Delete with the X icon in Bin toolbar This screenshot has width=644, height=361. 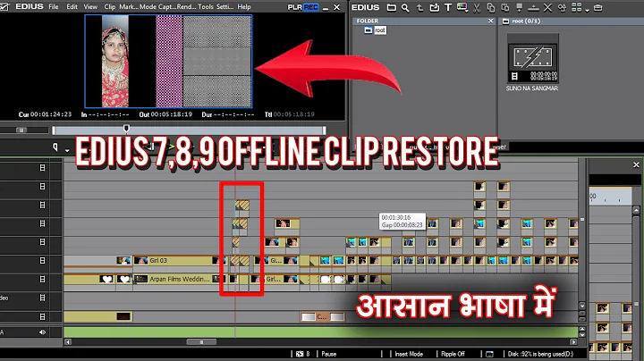[547, 7]
